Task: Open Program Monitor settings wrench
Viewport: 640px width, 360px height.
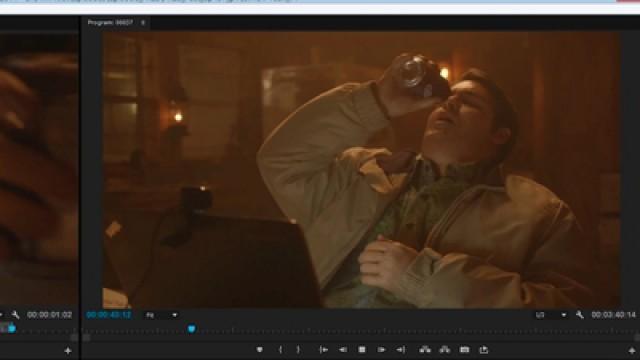Action: [580, 315]
